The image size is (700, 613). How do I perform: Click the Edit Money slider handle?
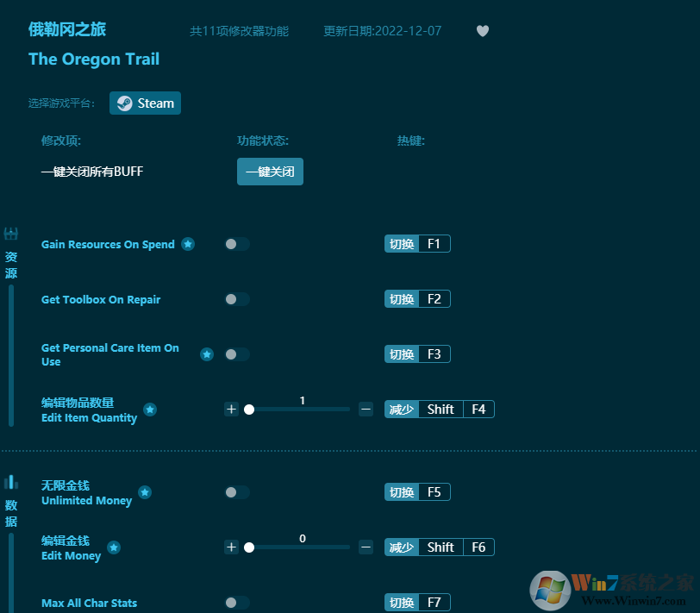coord(249,547)
